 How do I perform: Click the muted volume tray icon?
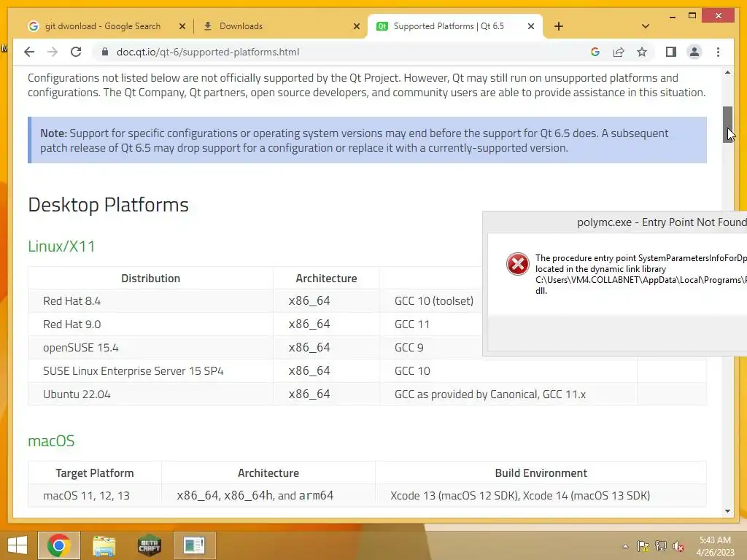pos(678,546)
